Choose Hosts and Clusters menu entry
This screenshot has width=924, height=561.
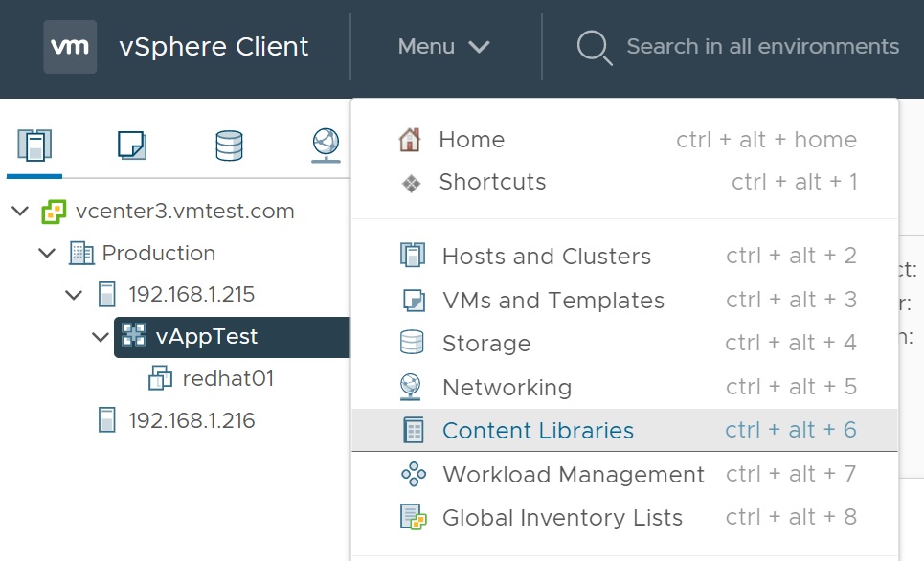click(624, 256)
